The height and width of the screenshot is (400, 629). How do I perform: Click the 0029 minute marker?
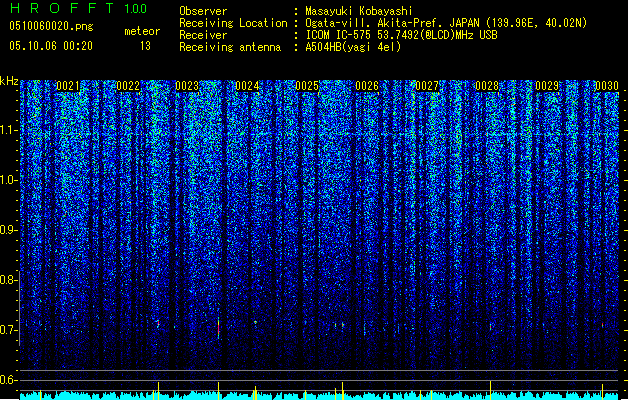pos(547,86)
